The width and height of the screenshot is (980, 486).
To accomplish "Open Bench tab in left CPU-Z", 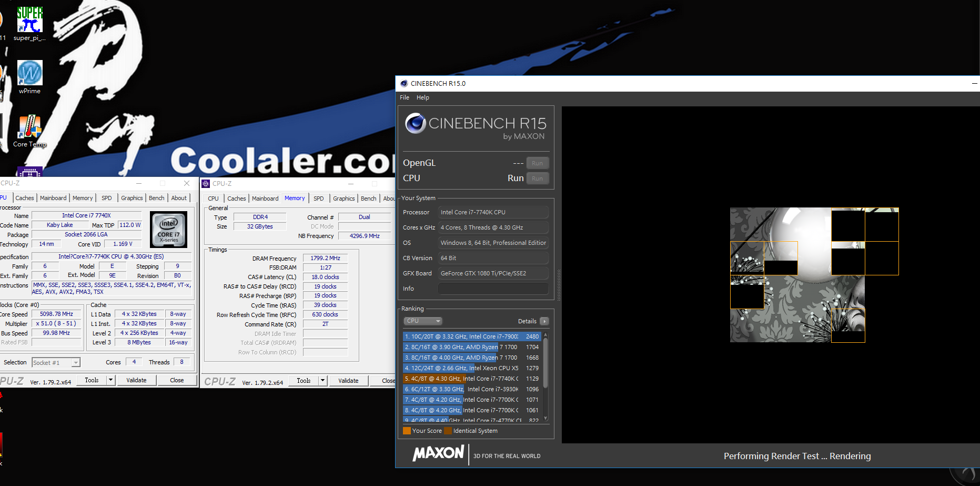I will [x=157, y=198].
